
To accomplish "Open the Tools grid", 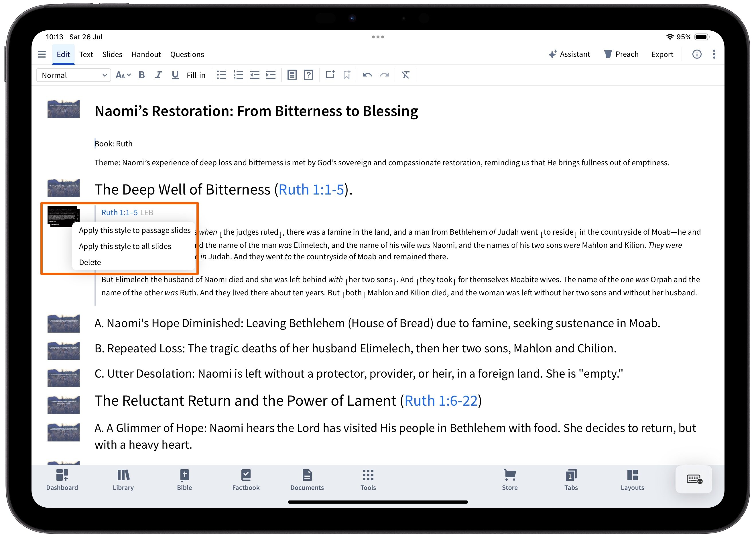I will tap(368, 480).
